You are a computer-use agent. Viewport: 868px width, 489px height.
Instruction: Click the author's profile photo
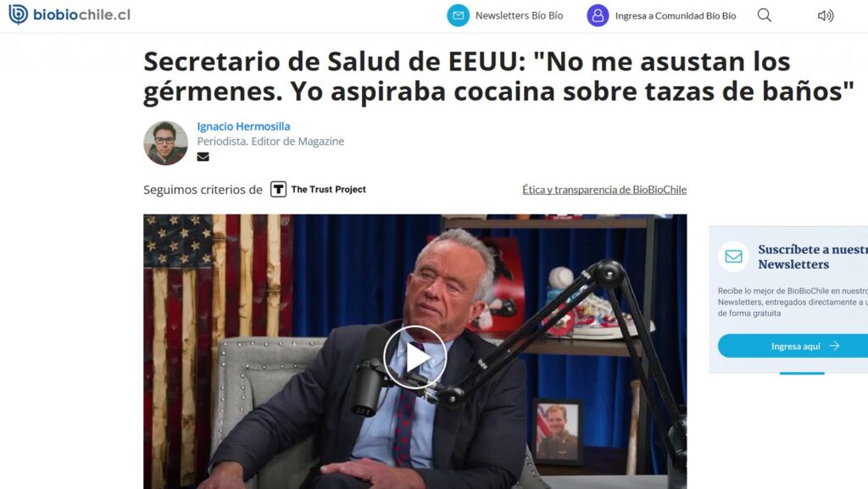[165, 142]
